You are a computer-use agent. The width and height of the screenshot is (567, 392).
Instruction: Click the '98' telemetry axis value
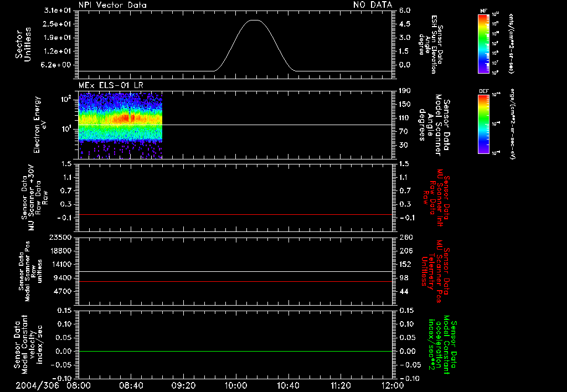click(x=404, y=278)
